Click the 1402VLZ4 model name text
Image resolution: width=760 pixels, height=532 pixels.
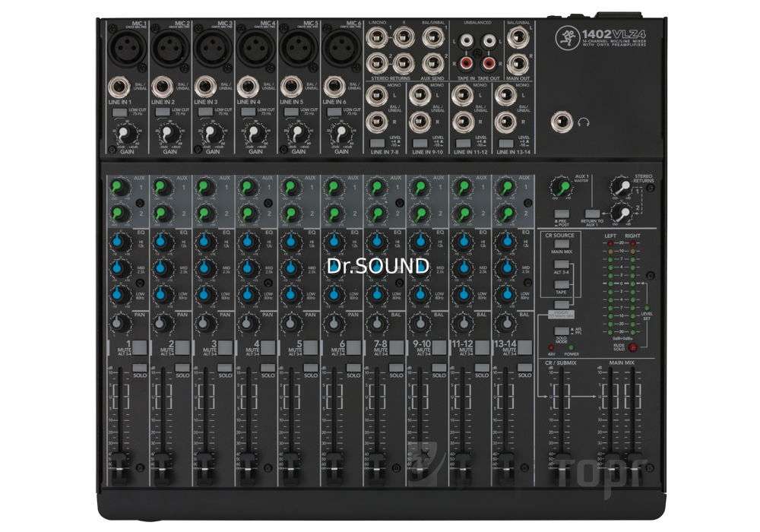click(x=613, y=34)
